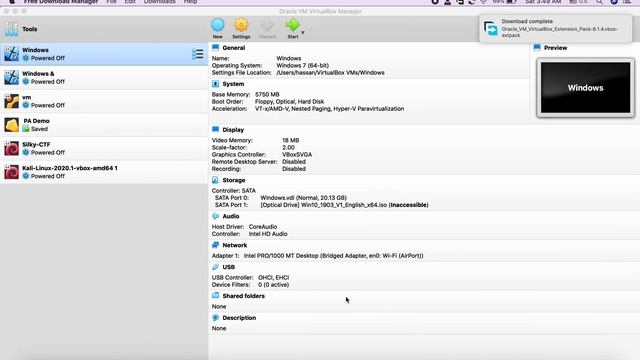Click Boot Order Floppy, Optical, Hard Disk

pyautogui.click(x=289, y=101)
